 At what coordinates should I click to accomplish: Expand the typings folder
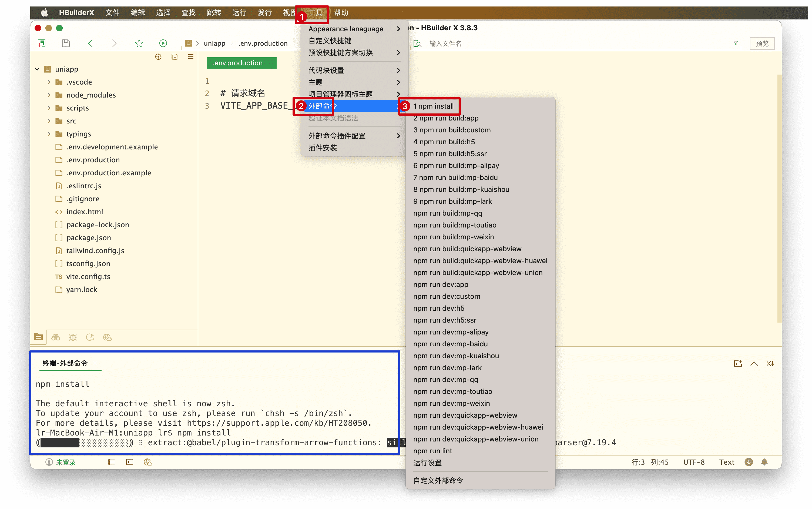tap(49, 134)
